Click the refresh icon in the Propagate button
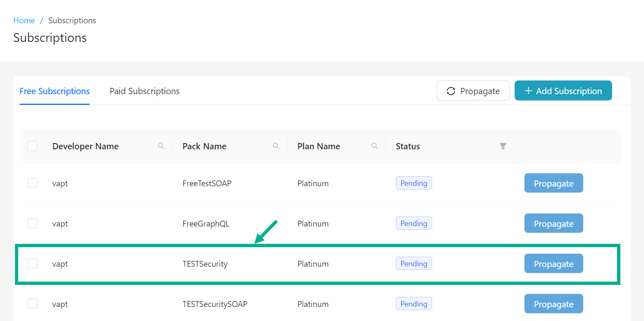Viewport: 644px width, 321px height. click(451, 90)
